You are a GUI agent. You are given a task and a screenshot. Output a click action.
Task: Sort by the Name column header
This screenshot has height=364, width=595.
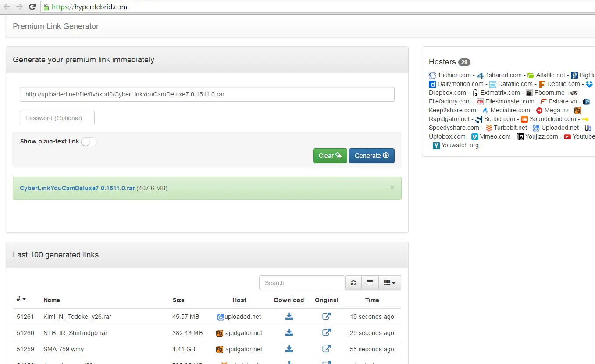coord(52,300)
